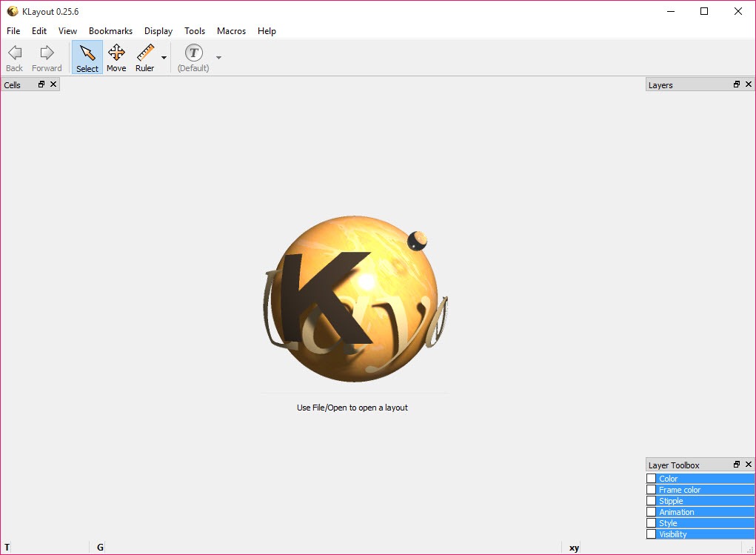The image size is (756, 555).
Task: Click the G indicator in status bar
Action: pos(100,548)
